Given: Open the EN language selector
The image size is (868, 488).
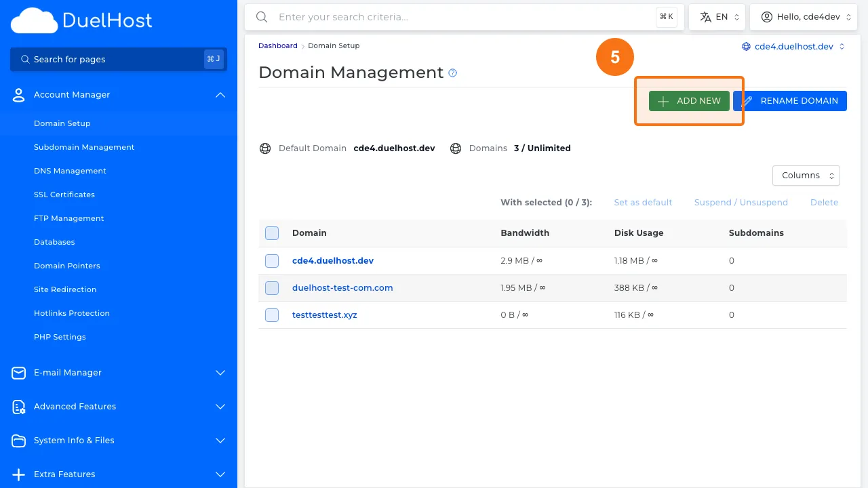Looking at the screenshot, I should coord(717,16).
